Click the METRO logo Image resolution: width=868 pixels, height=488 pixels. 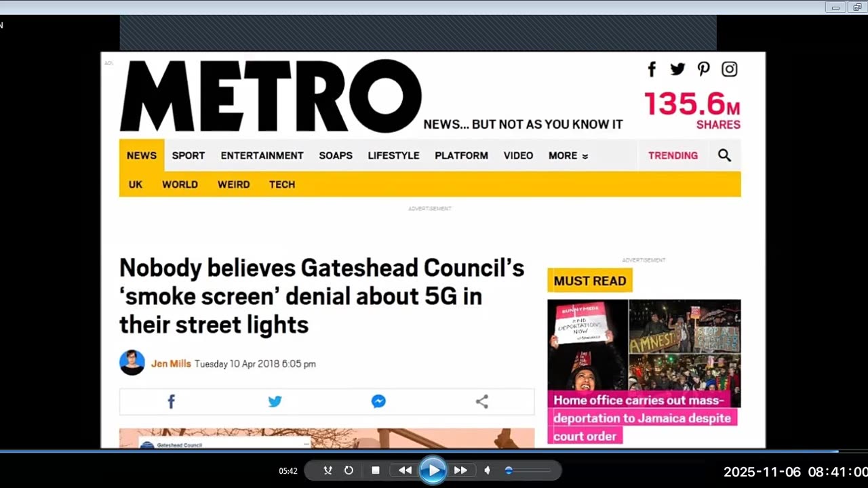pos(271,96)
